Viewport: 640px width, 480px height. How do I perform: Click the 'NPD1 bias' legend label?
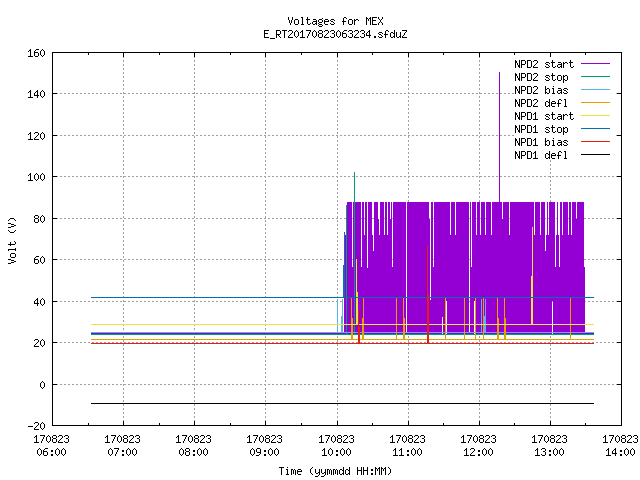pyautogui.click(x=541, y=142)
